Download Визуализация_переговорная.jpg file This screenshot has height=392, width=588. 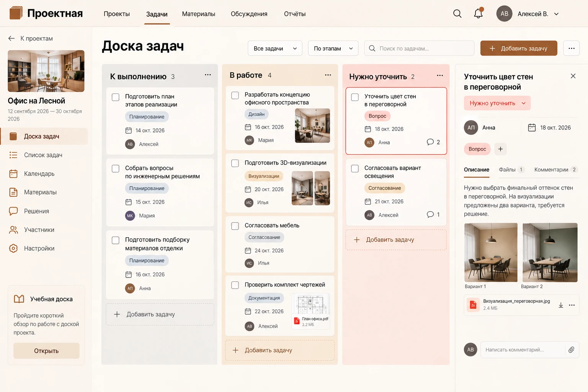(x=561, y=305)
